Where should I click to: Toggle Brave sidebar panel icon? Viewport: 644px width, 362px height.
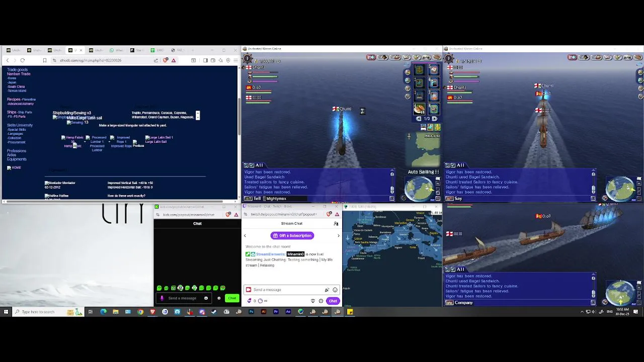point(205,60)
